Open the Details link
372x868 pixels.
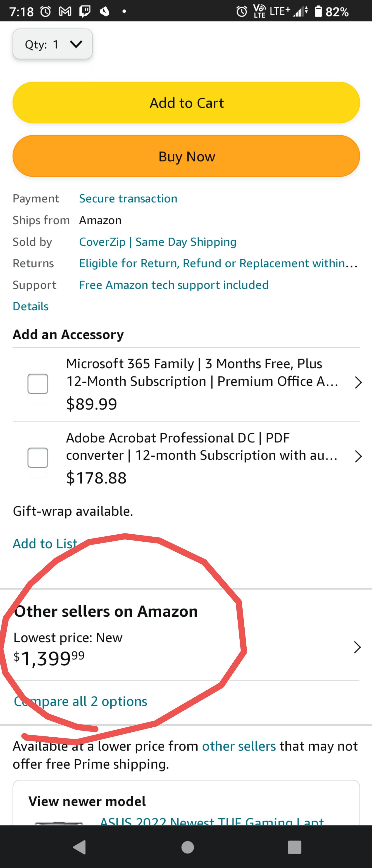coord(30,306)
